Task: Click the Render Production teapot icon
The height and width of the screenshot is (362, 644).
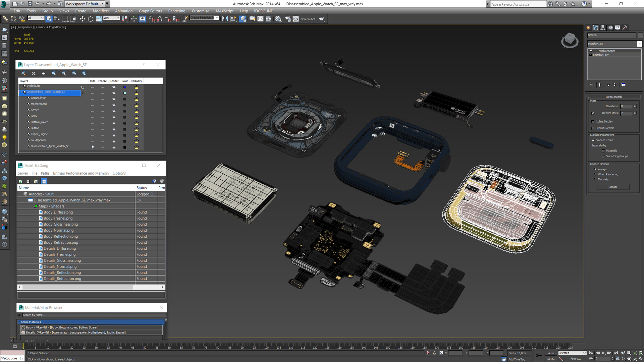Action: tap(321, 19)
